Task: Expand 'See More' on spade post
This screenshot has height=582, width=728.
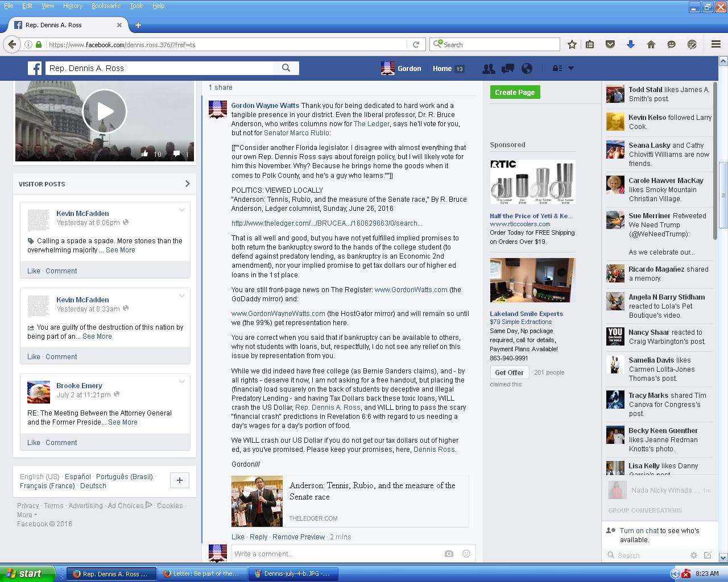Action: tap(121, 250)
